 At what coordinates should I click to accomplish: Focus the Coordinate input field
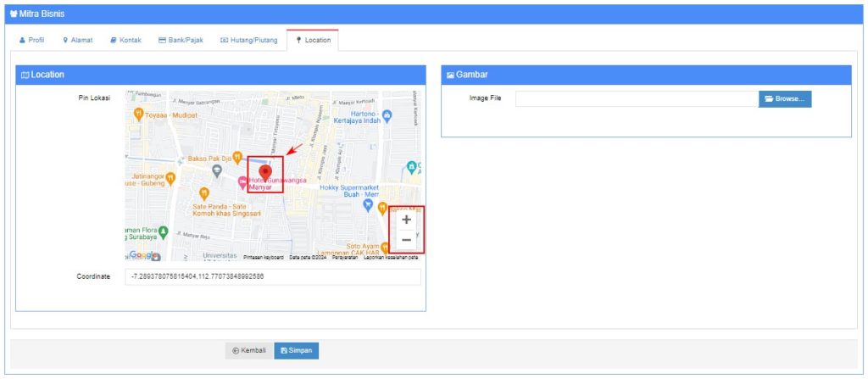(273, 276)
